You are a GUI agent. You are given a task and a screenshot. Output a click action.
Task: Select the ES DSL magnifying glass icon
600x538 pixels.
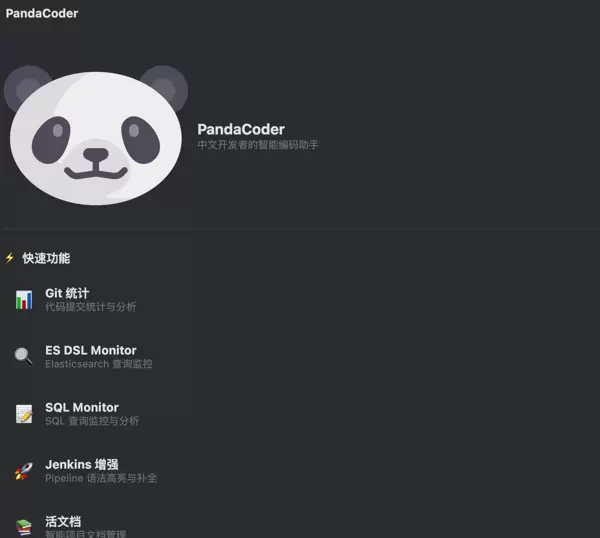tap(24, 356)
